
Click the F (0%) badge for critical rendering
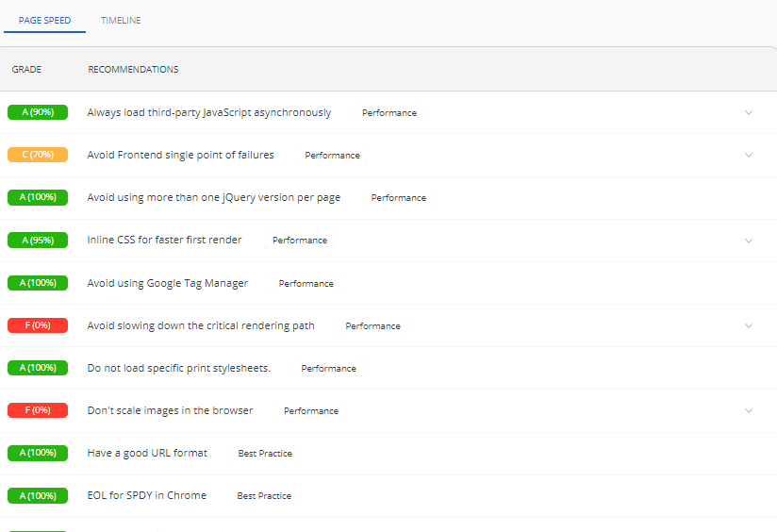(38, 325)
